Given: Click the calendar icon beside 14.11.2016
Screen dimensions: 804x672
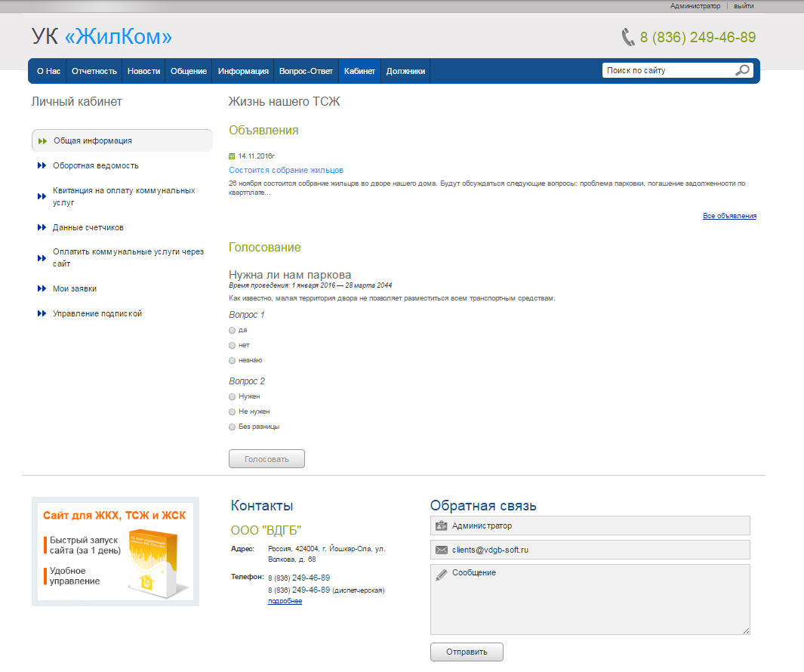Looking at the screenshot, I should tap(232, 156).
